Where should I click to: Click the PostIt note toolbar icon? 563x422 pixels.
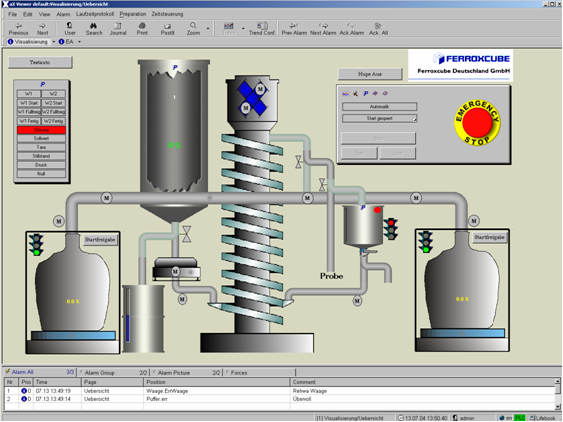coord(167,26)
